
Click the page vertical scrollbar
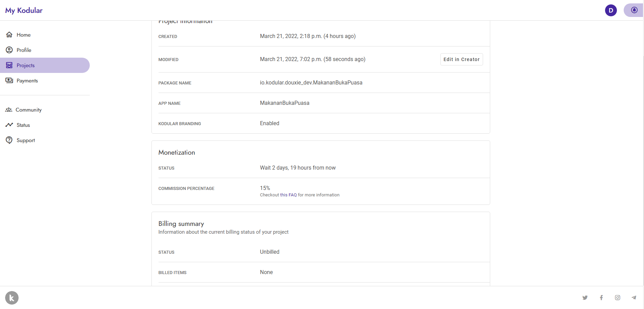(x=643, y=153)
